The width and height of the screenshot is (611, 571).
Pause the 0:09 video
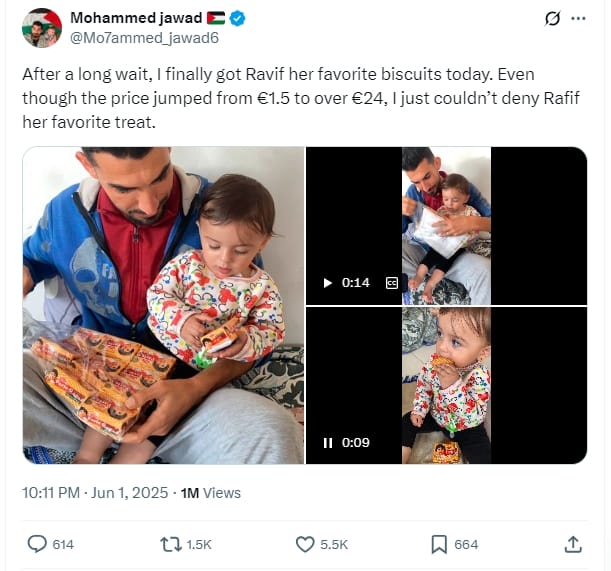pos(328,443)
